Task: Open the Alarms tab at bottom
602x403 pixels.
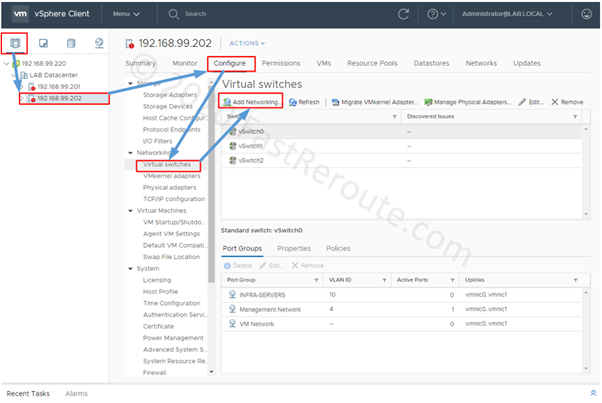Action: click(76, 393)
